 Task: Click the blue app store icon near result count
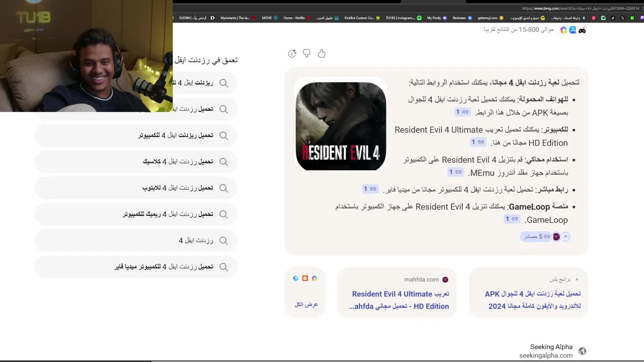click(x=573, y=30)
